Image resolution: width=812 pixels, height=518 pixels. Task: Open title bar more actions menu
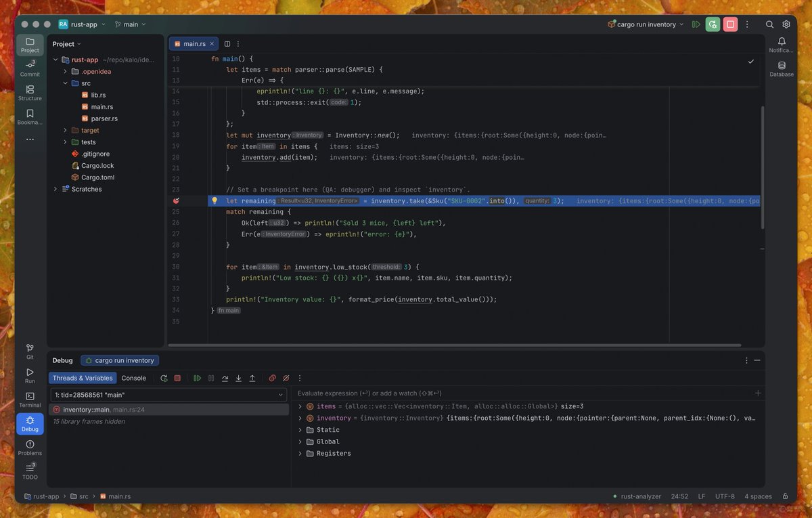pyautogui.click(x=747, y=24)
